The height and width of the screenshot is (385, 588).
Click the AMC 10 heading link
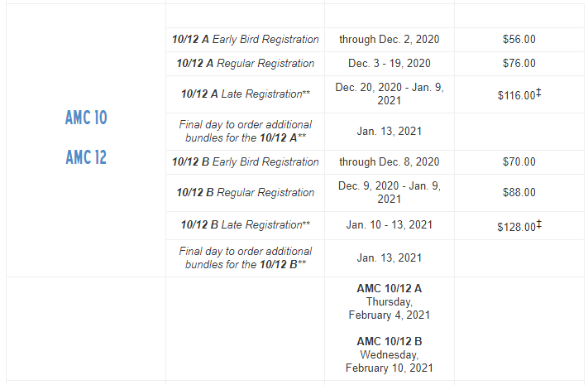[86, 118]
